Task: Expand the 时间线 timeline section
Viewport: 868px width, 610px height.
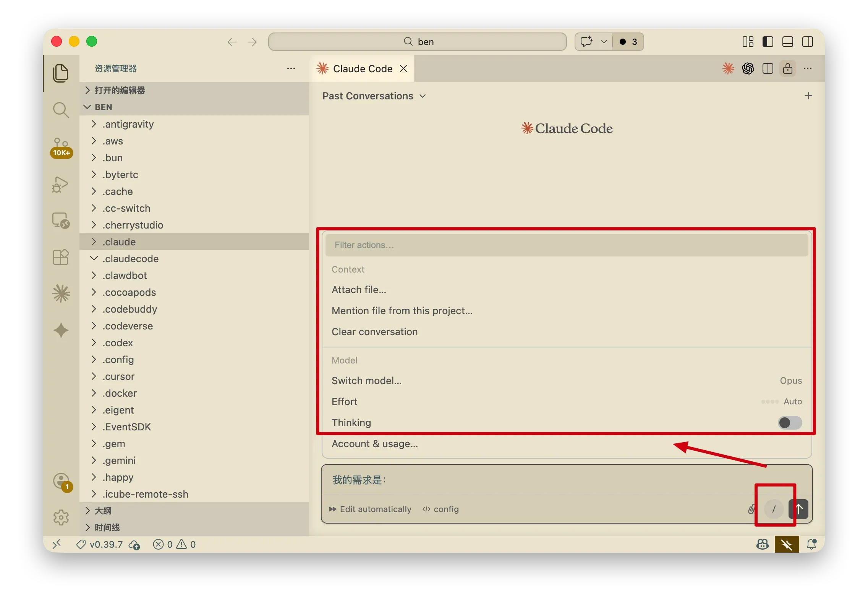Action: point(194,527)
